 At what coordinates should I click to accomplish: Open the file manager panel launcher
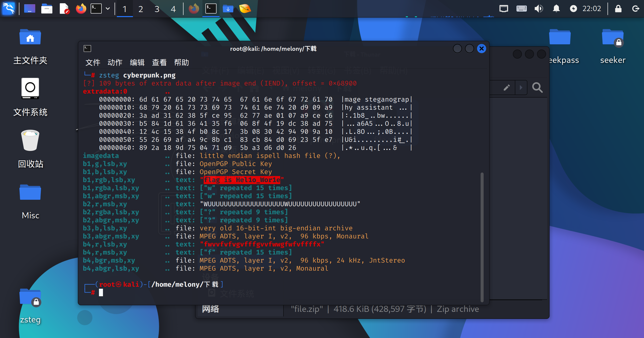[47, 9]
